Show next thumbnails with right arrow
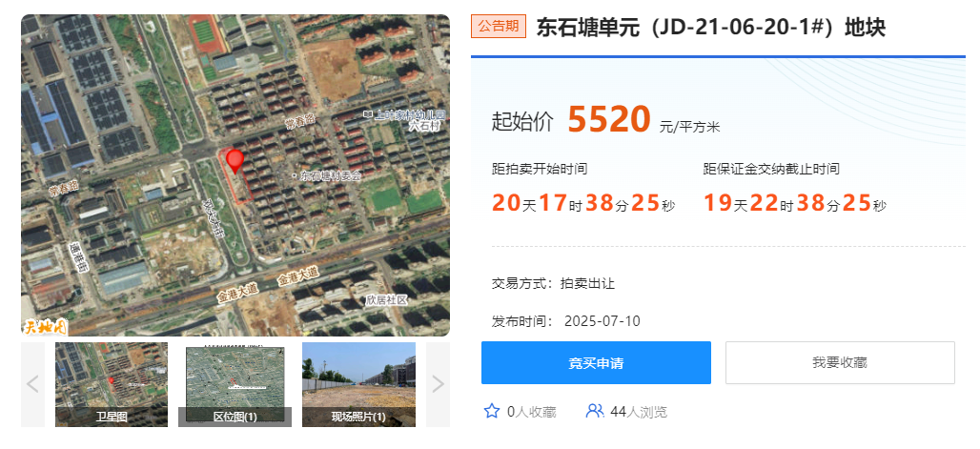980x449 pixels. coord(438,384)
